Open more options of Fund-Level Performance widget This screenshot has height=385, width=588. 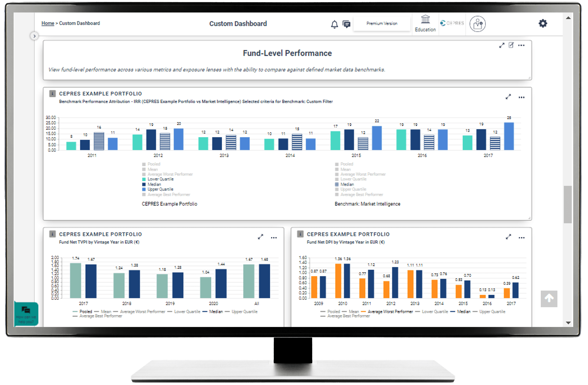pyautogui.click(x=521, y=45)
